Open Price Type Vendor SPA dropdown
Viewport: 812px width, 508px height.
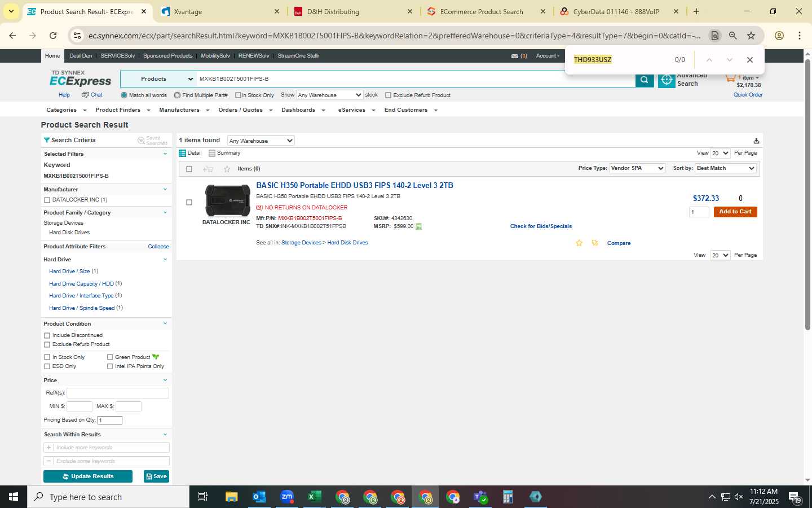[x=637, y=168]
